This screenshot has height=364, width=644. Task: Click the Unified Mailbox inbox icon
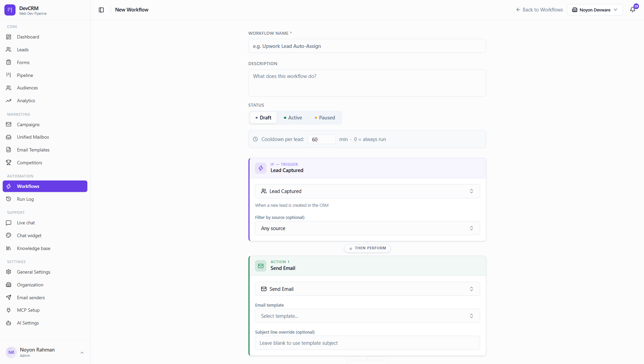[x=9, y=137]
